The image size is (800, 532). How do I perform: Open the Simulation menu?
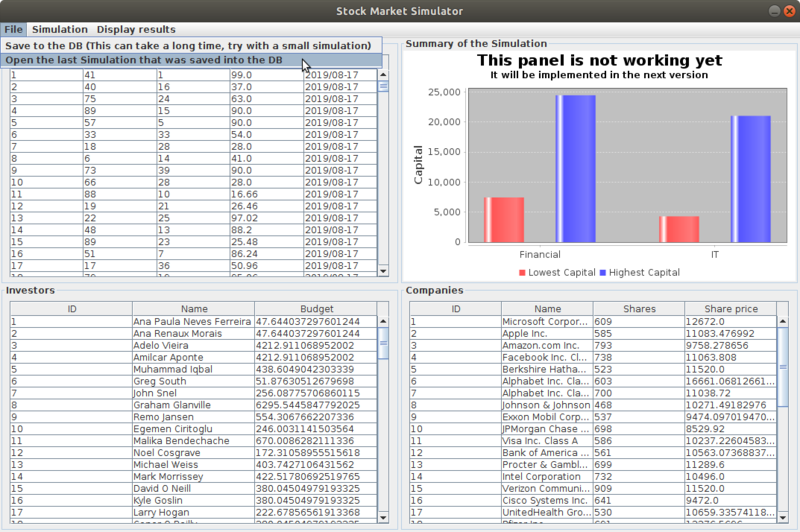point(60,30)
